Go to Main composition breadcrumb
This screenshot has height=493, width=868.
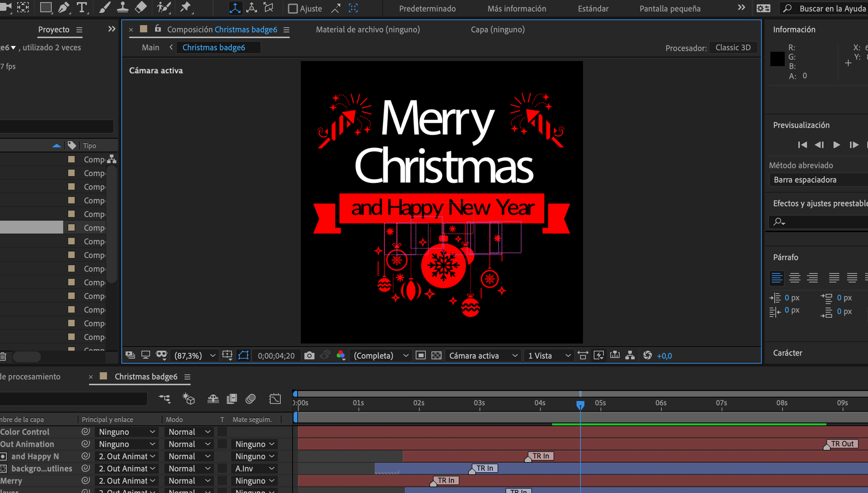(150, 47)
